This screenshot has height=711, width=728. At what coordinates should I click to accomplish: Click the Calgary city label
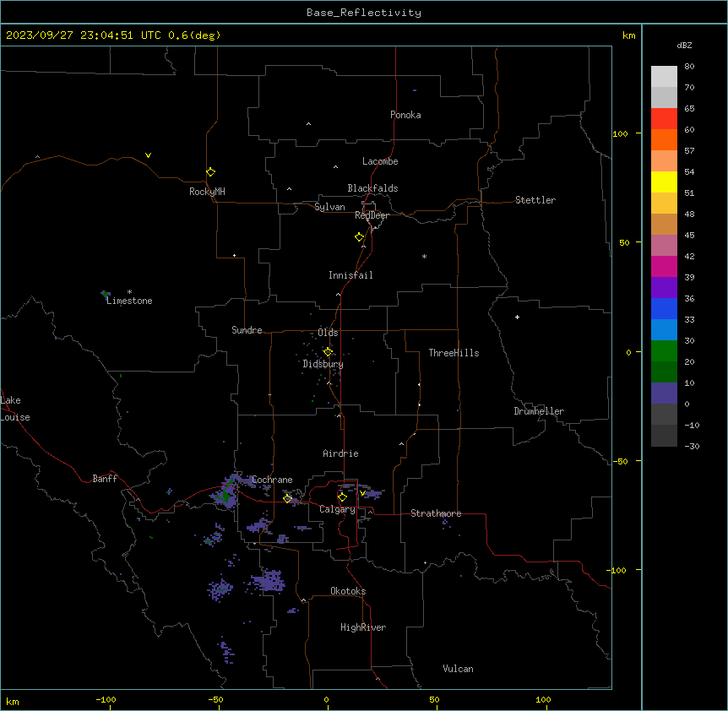pyautogui.click(x=337, y=509)
